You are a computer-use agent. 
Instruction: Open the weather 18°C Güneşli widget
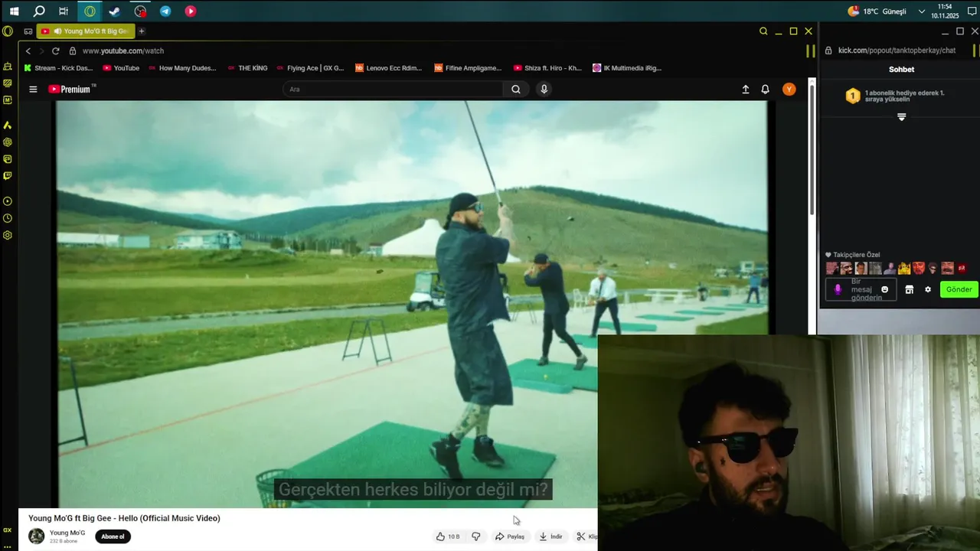[x=877, y=11]
